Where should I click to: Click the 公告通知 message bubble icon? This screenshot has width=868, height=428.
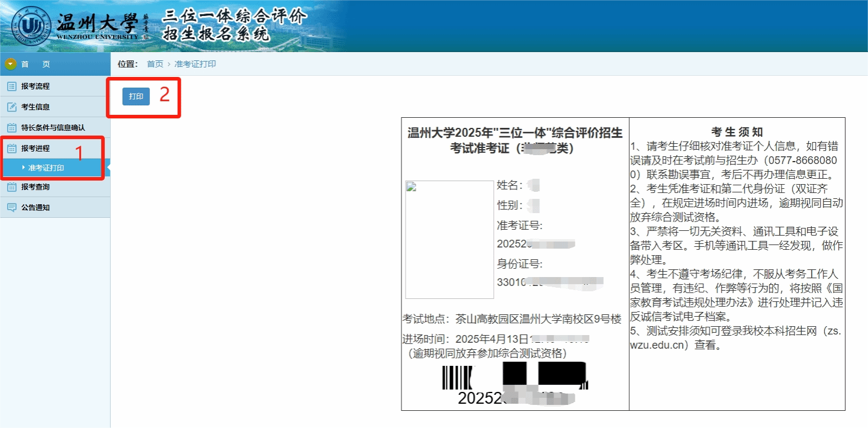(x=11, y=208)
